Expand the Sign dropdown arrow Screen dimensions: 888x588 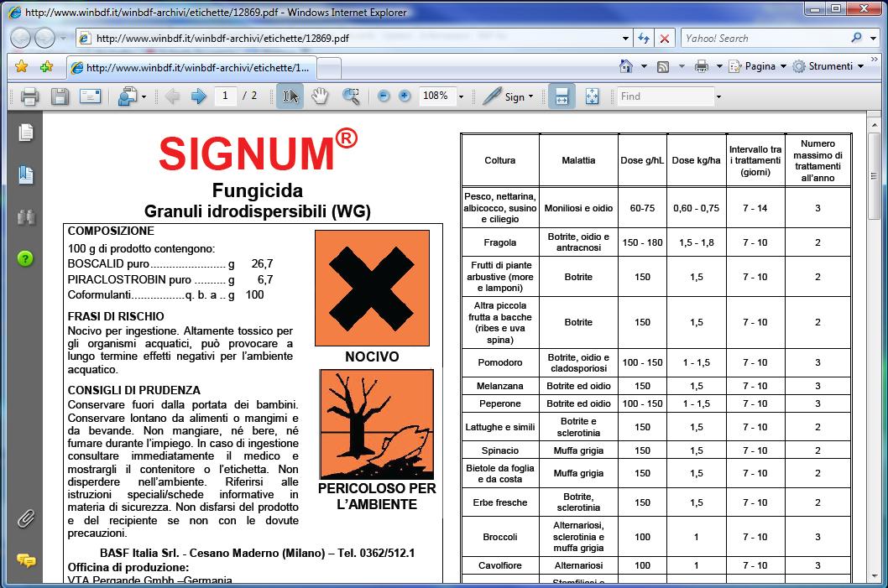tap(530, 96)
